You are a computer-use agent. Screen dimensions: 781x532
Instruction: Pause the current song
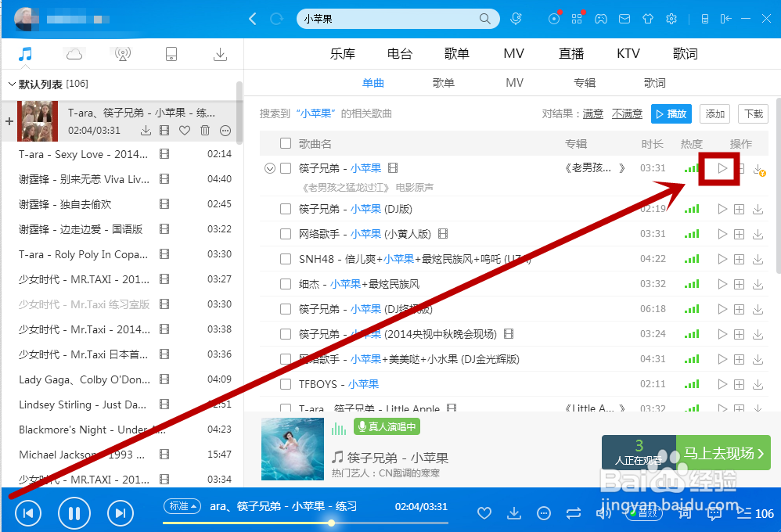tap(74, 513)
